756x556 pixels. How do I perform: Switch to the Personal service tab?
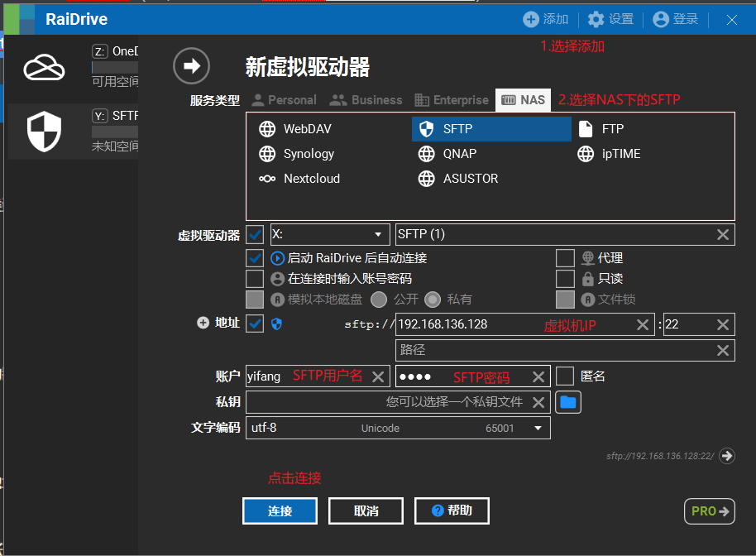click(x=285, y=100)
